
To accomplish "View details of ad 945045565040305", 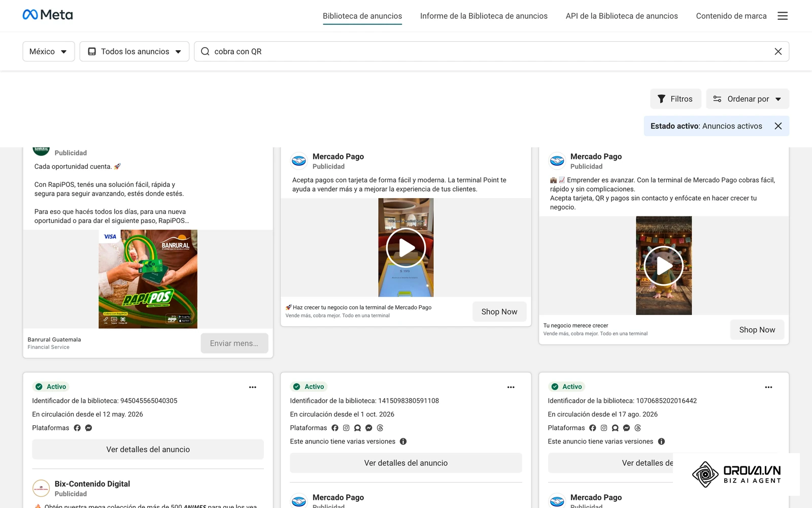I will (148, 449).
